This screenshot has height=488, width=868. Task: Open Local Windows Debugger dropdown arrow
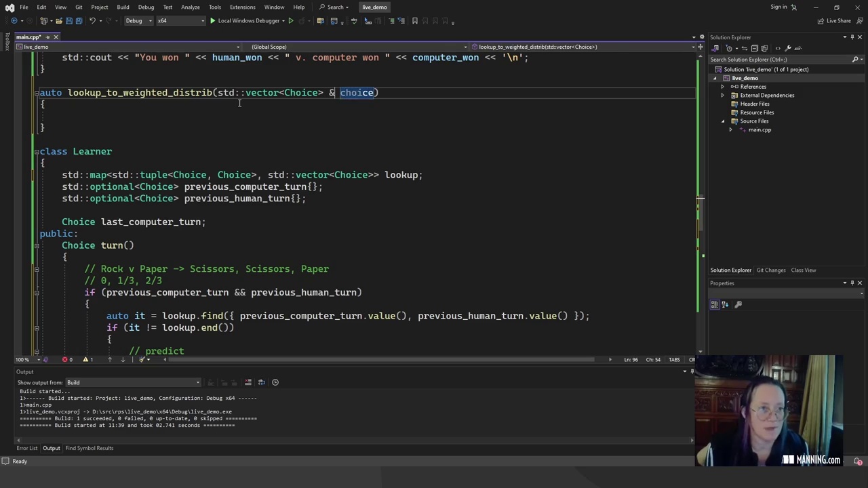pos(283,21)
